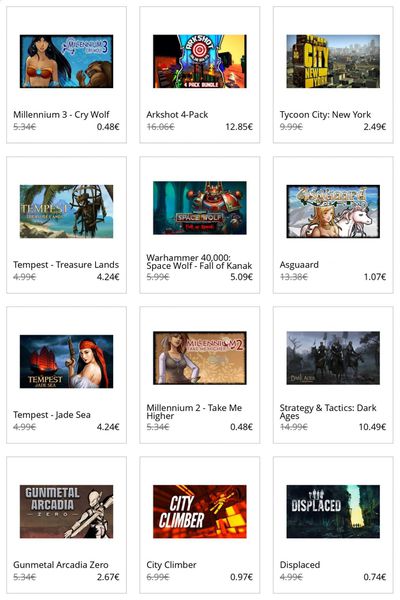Open the Strategy & Tactics Dark Ages image
400x600 pixels.
pos(333,358)
